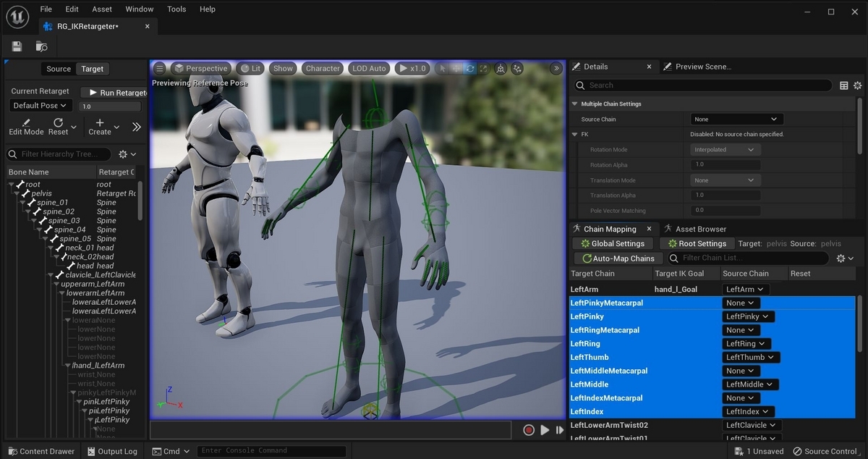The width and height of the screenshot is (868, 459).
Task: Collapse the FK section in Details
Action: pos(576,135)
